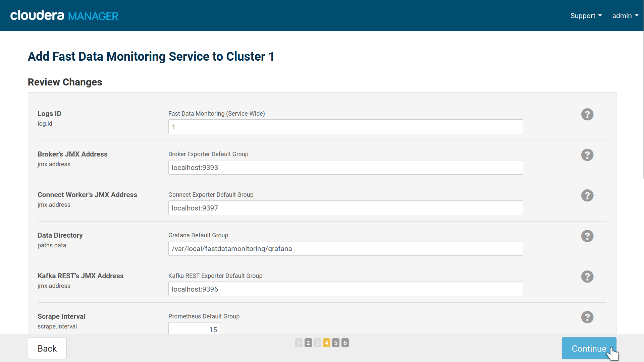Click the 'Kafka REST's JMX Address' setting name
Screen dimensions: 644x362
coord(80,276)
